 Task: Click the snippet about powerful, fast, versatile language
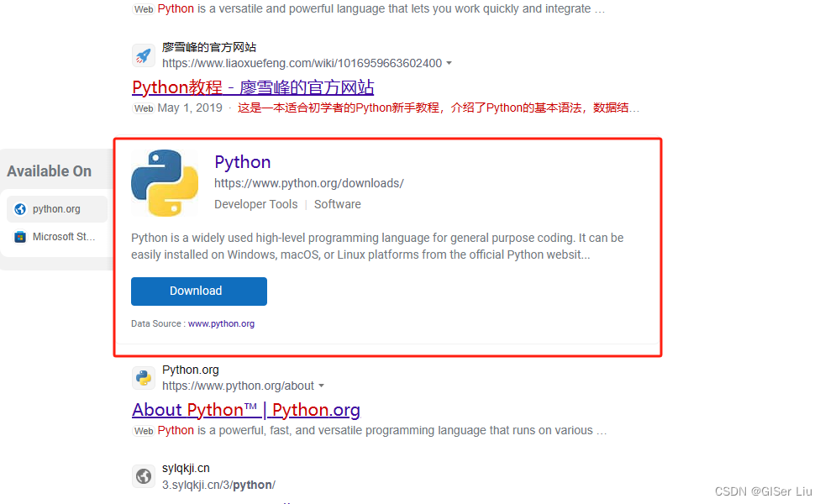pyautogui.click(x=382, y=430)
